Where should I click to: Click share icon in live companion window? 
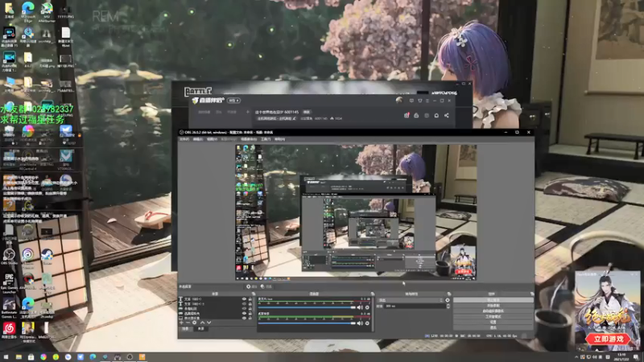tap(447, 115)
